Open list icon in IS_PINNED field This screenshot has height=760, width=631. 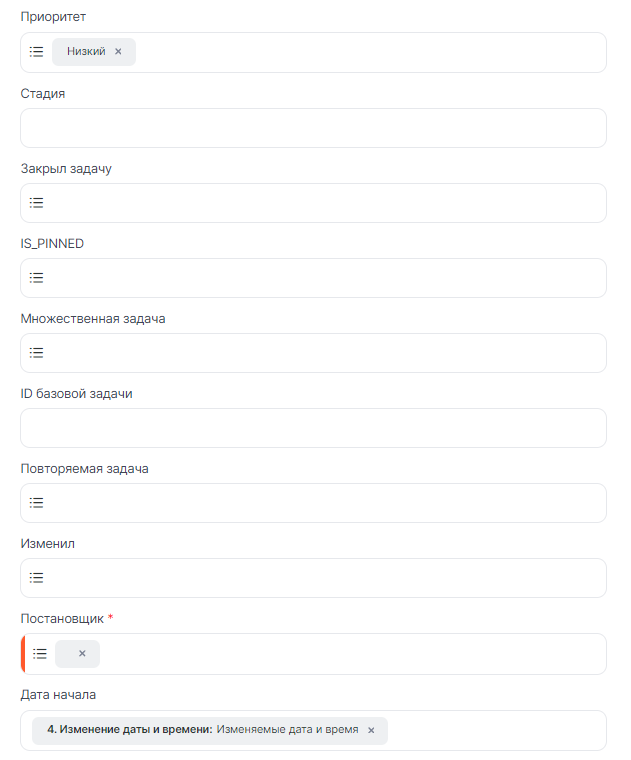click(x=36, y=278)
